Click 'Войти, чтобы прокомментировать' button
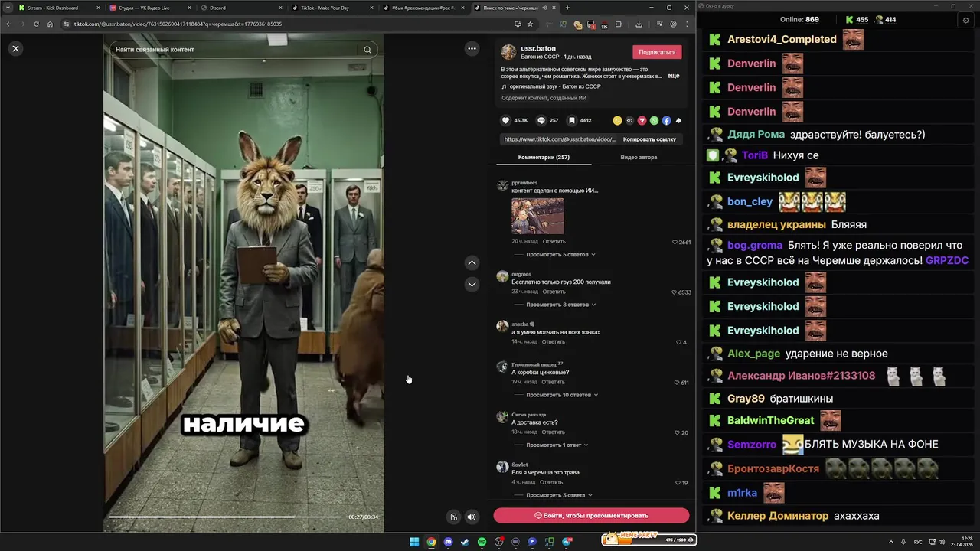The image size is (980, 551). [x=591, y=515]
